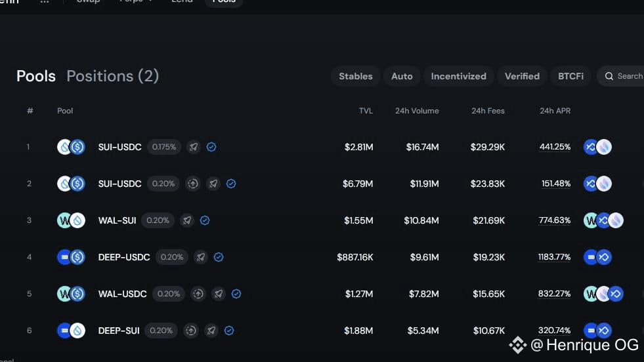Click rocket icon on WAL-USDC row

pyautogui.click(x=219, y=294)
